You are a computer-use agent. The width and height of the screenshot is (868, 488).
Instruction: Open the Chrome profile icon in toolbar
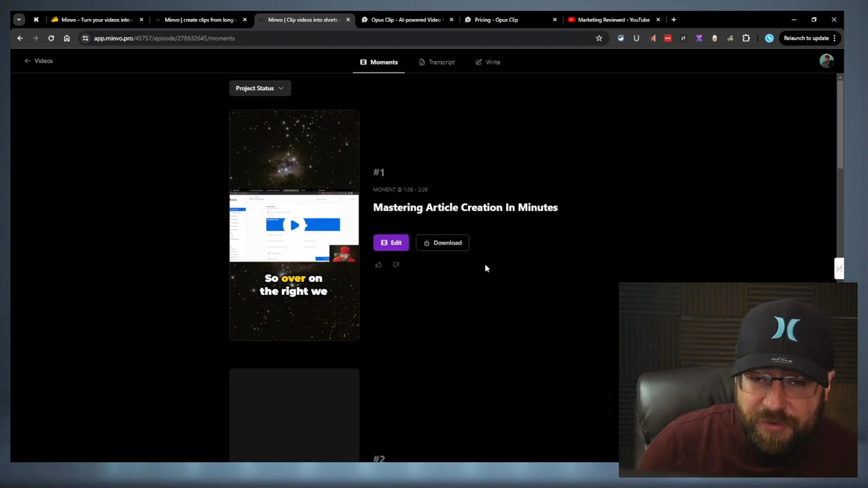769,38
